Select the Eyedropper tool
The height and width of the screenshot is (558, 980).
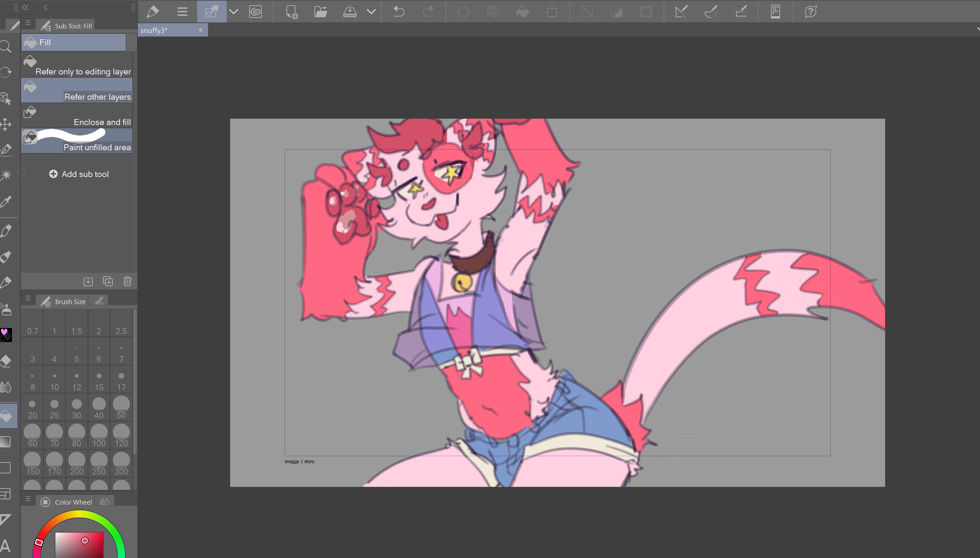coord(6,201)
